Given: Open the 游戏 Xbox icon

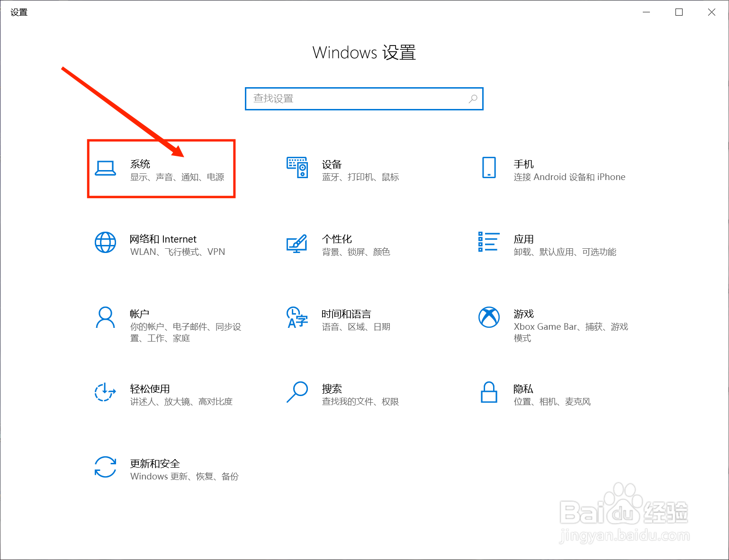Looking at the screenshot, I should (x=489, y=317).
